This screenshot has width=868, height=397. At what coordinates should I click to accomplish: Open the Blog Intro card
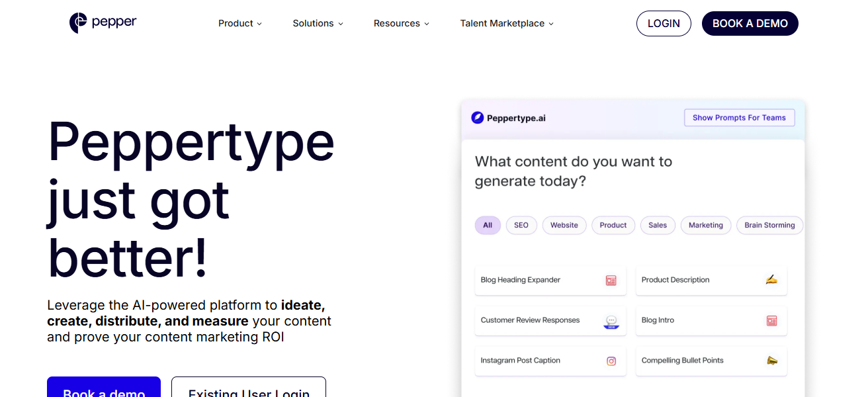click(x=711, y=321)
